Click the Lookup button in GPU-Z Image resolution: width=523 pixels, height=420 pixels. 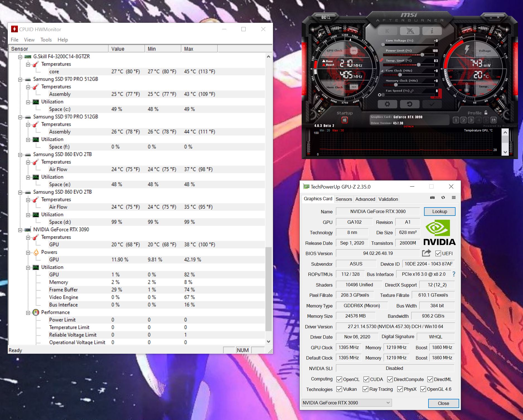coord(440,211)
